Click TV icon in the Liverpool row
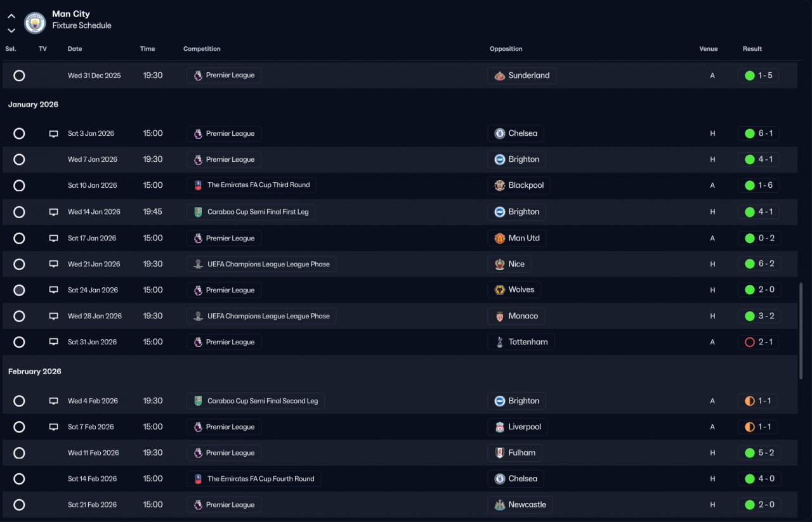812x522 pixels. point(54,427)
